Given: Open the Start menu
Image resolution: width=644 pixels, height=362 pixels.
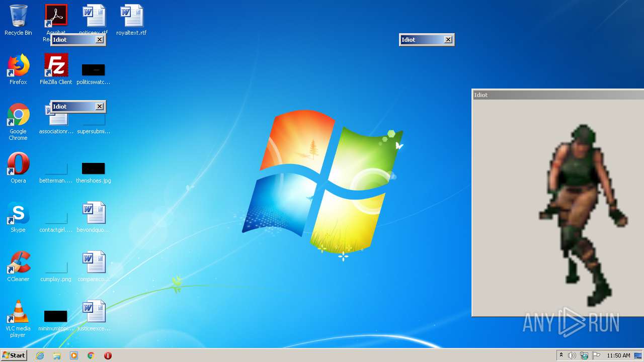Looking at the screenshot, I should click(14, 355).
